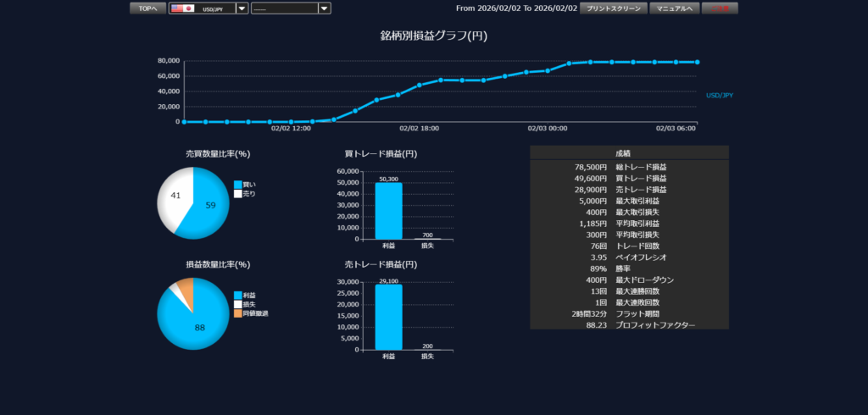Click the 29,100 profit bar in 売トレード損益
Screen dimensions: 868x415
click(388, 318)
